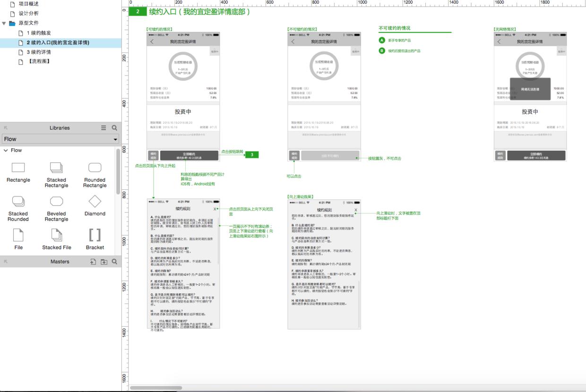Open page 3 续约详情
The width and height of the screenshot is (586, 392).
click(x=39, y=52)
